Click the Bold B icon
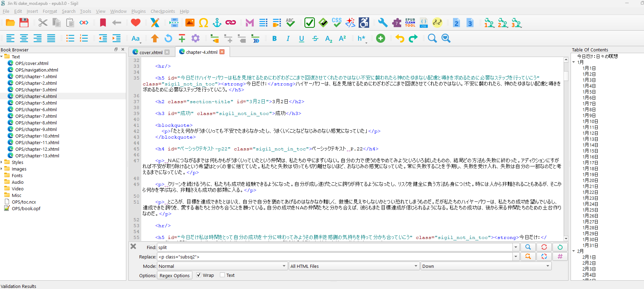This screenshot has height=289, width=644. pyautogui.click(x=275, y=38)
